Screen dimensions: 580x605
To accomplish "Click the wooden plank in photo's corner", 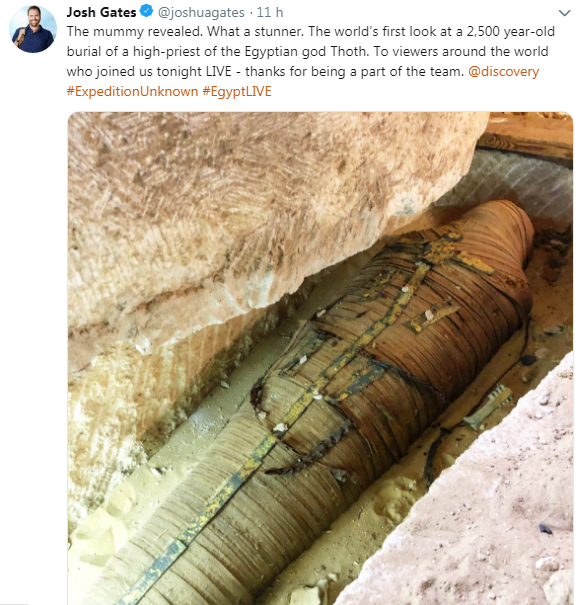I will 529,135.
